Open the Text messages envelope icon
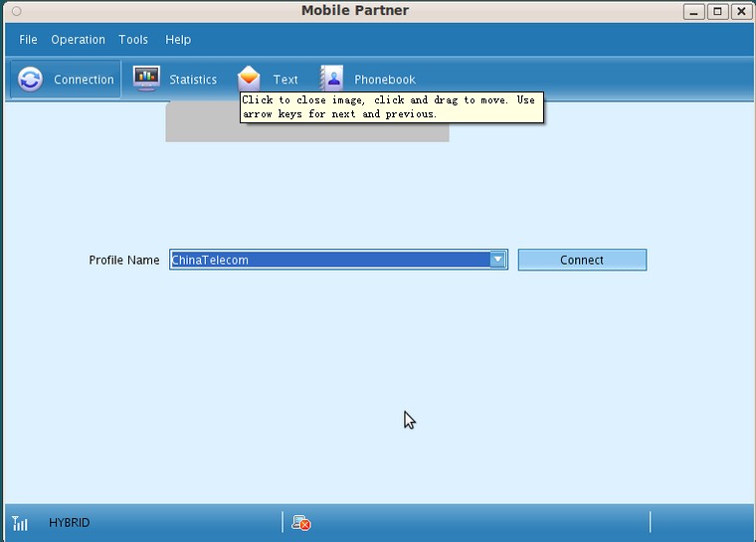 pos(249,79)
